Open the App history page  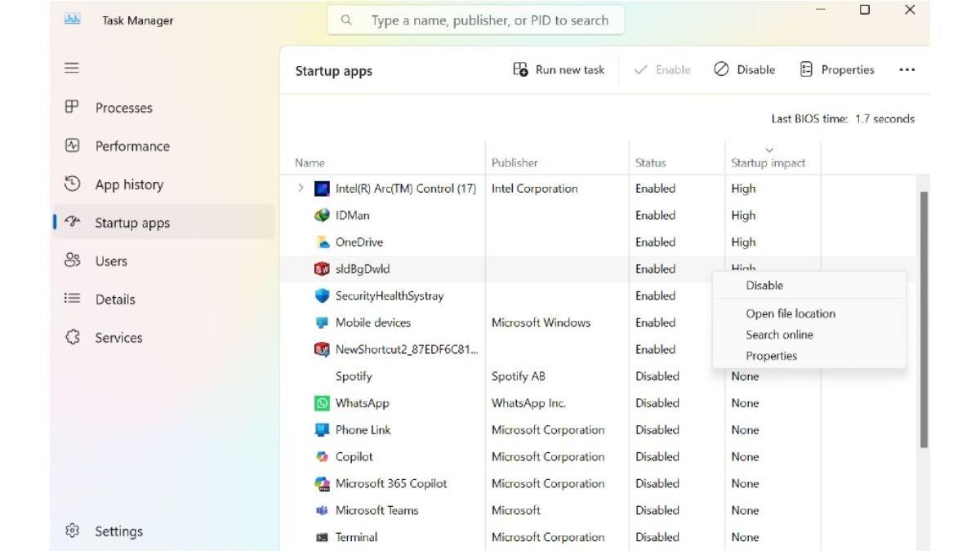(163, 184)
